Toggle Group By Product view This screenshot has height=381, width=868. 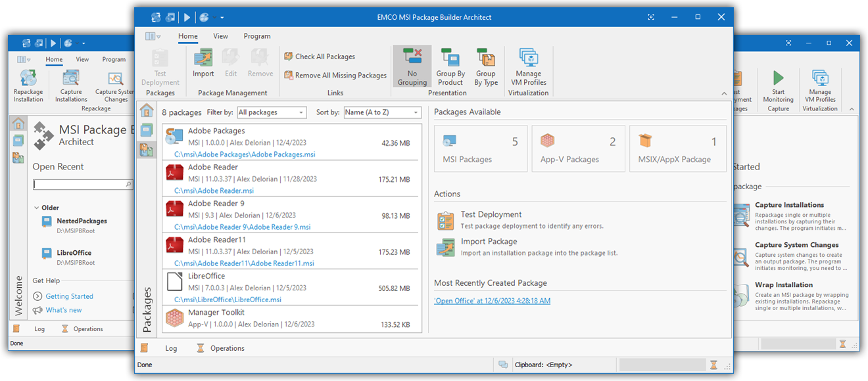tap(450, 66)
